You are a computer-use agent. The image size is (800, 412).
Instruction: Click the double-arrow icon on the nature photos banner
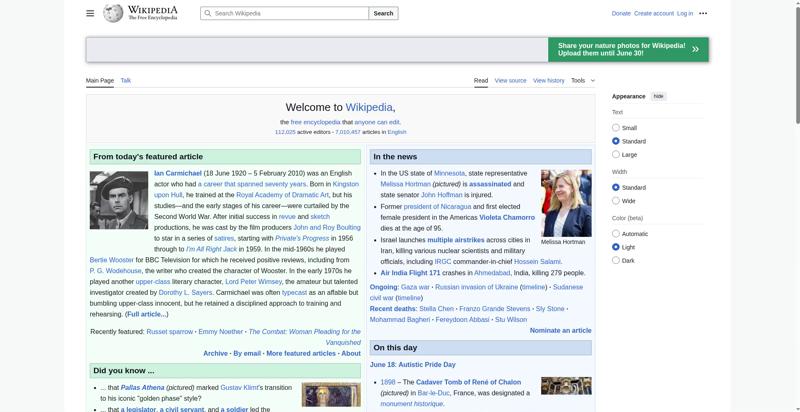695,49
